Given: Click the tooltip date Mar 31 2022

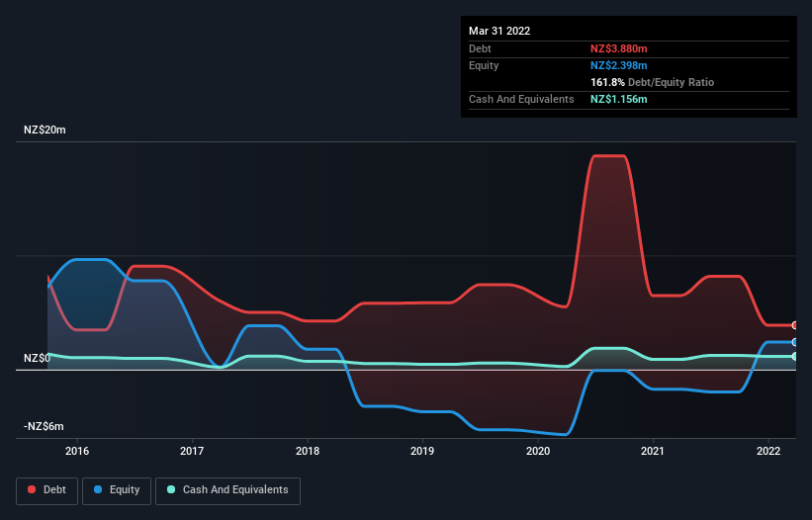Looking at the screenshot, I should tap(499, 31).
